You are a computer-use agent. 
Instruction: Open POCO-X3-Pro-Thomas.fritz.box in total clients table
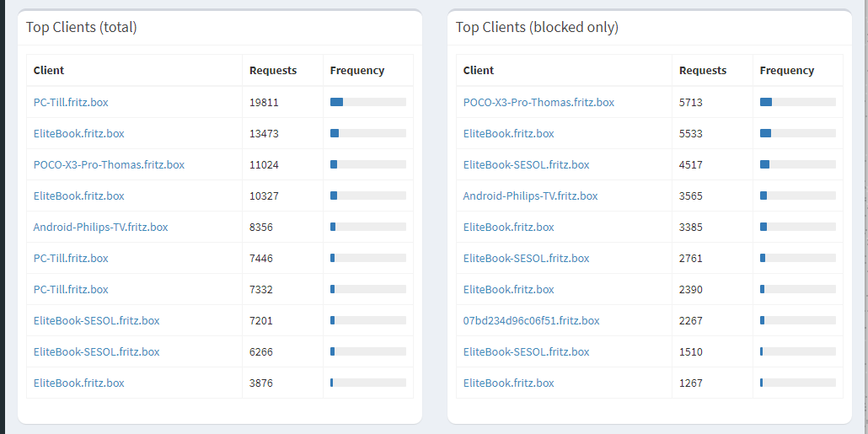point(109,164)
